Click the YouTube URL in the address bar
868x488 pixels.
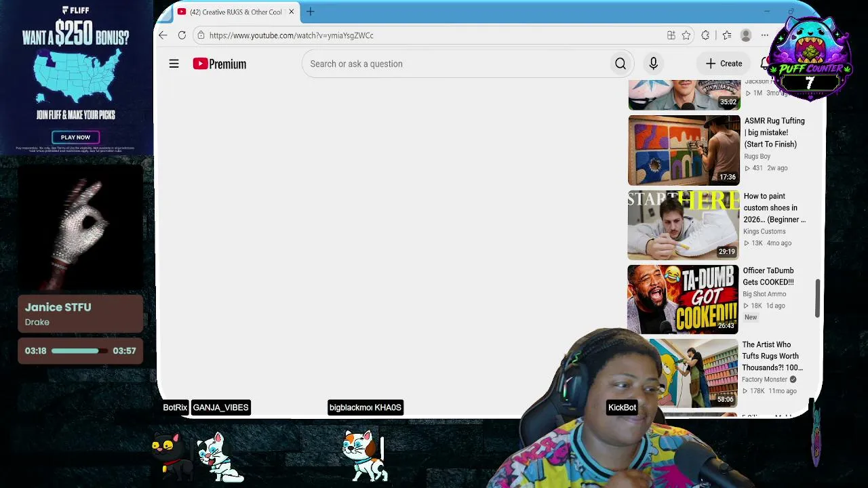(x=292, y=35)
